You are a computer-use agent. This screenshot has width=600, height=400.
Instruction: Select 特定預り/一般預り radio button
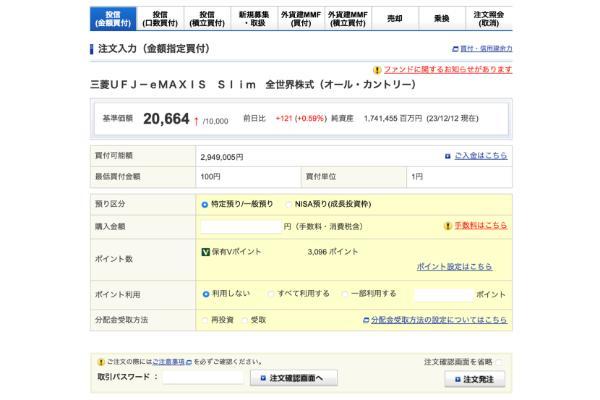pos(205,205)
